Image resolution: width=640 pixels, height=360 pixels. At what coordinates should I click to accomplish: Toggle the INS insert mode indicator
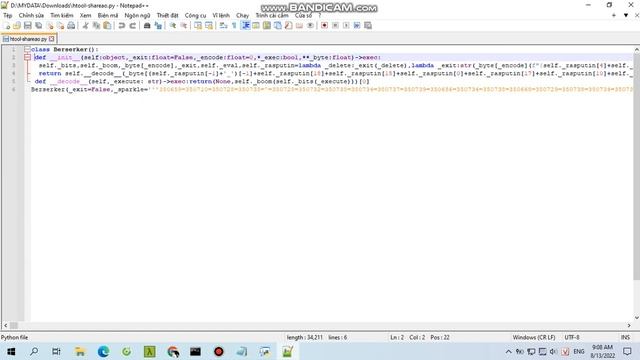tap(625, 338)
